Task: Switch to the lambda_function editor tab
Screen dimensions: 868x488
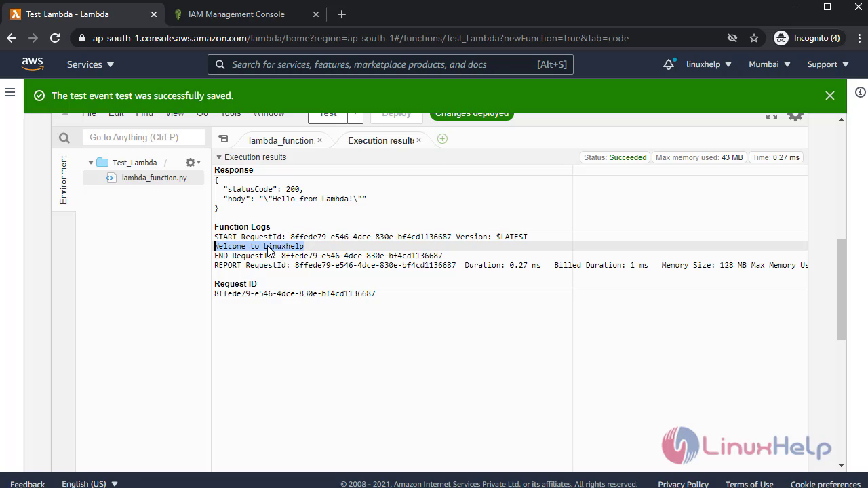Action: point(281,140)
